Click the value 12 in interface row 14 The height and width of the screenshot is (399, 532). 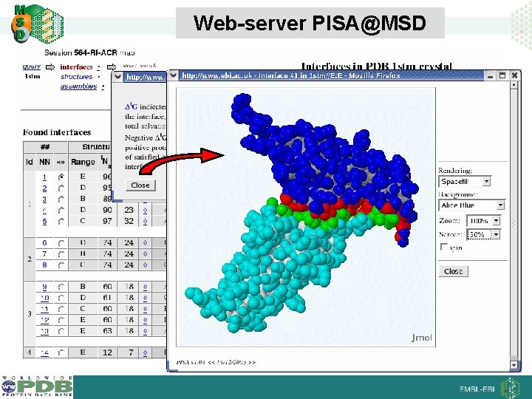click(107, 352)
